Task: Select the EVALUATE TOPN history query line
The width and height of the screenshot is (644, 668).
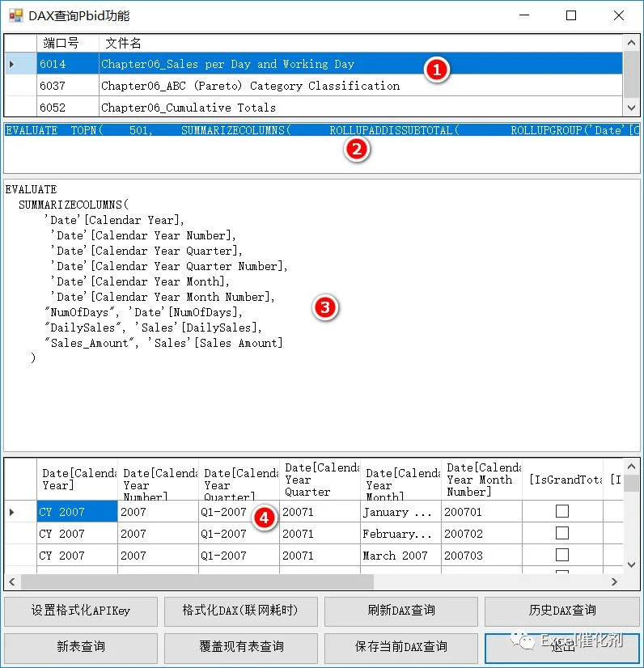Action: tap(322, 130)
